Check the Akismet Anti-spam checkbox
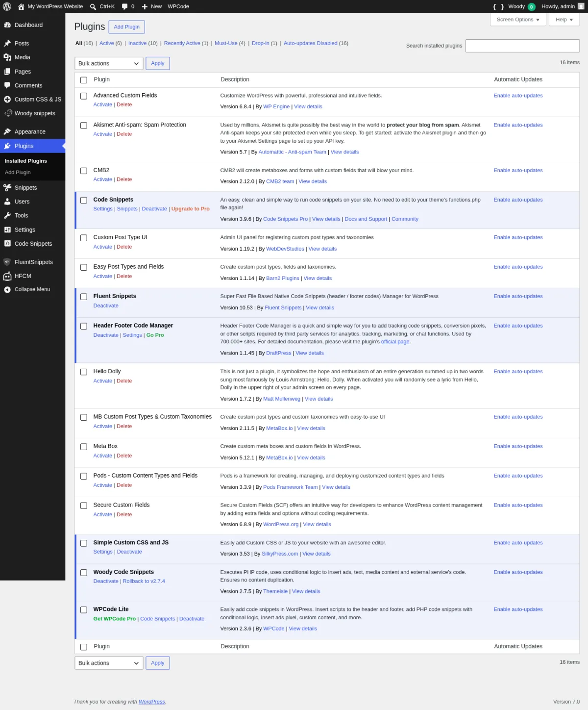The image size is (588, 710). coord(84,126)
